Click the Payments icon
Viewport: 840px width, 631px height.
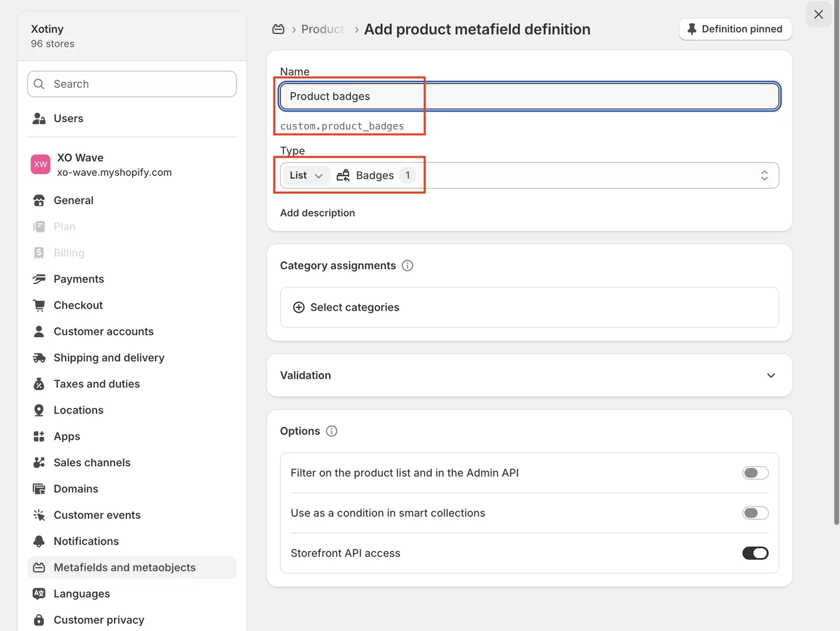click(x=39, y=279)
